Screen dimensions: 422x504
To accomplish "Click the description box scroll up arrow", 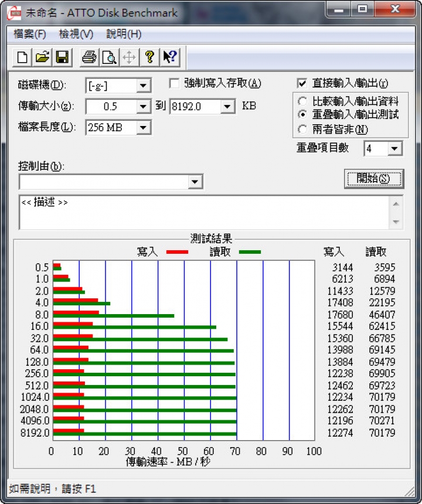I will [396, 204].
